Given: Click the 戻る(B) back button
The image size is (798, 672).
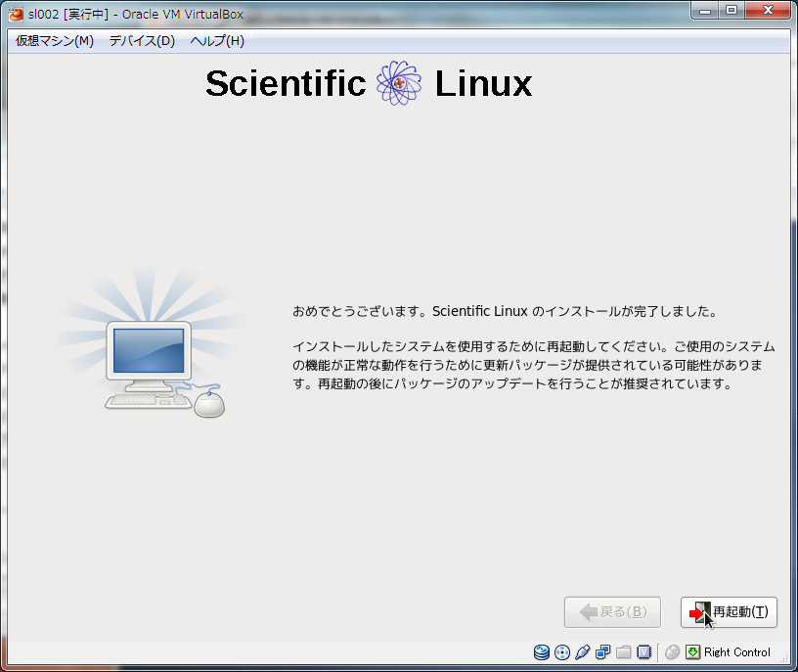Looking at the screenshot, I should tap(612, 612).
